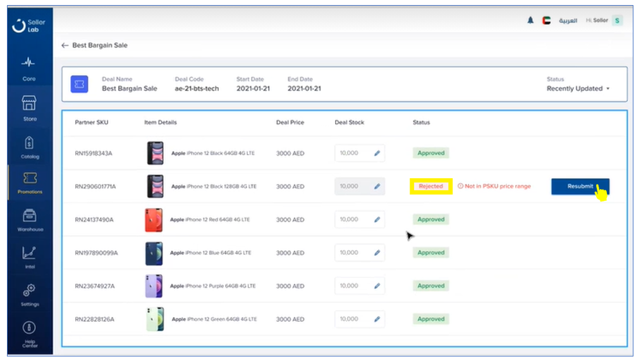Click the Deal Price column header
The height and width of the screenshot is (364, 641).
tap(290, 122)
